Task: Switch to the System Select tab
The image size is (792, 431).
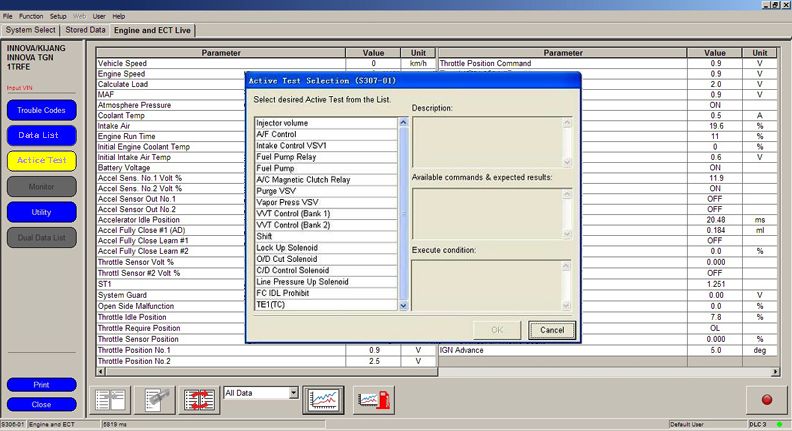Action: coord(31,30)
